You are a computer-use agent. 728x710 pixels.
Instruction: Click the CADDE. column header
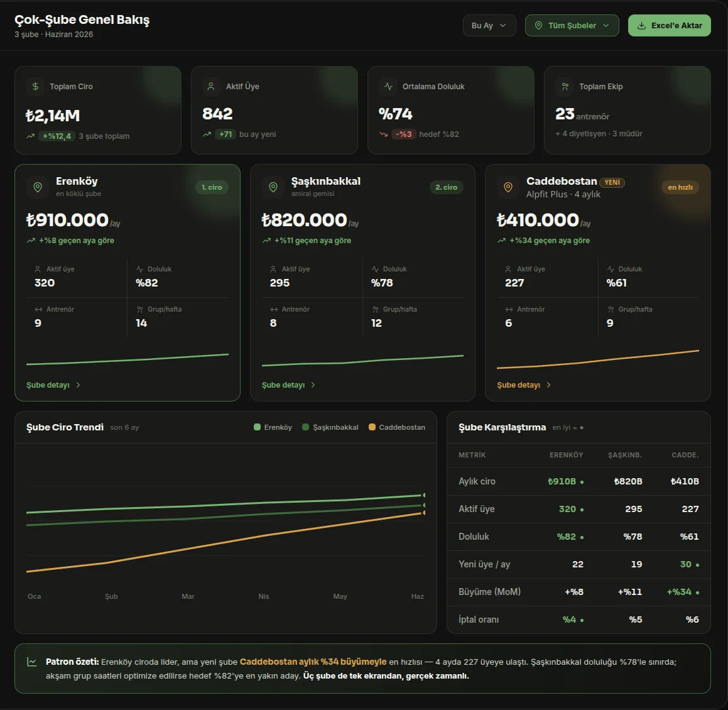(x=685, y=455)
